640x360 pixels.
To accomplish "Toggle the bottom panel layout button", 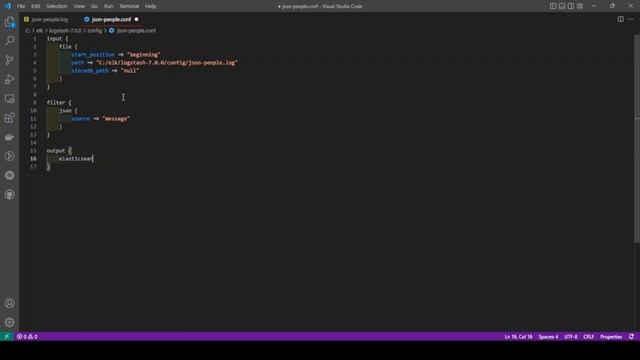I will coord(562,6).
